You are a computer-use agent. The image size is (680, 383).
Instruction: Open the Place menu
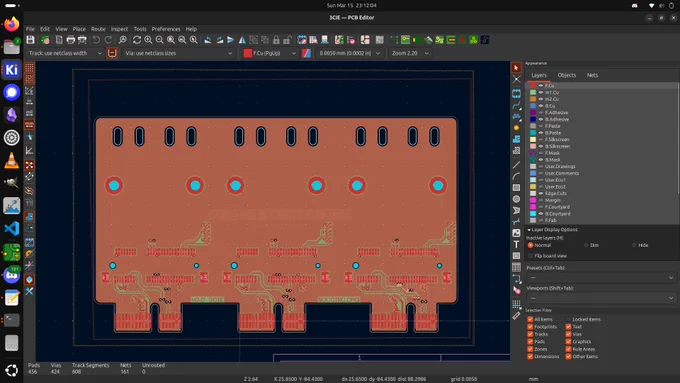pyautogui.click(x=79, y=29)
